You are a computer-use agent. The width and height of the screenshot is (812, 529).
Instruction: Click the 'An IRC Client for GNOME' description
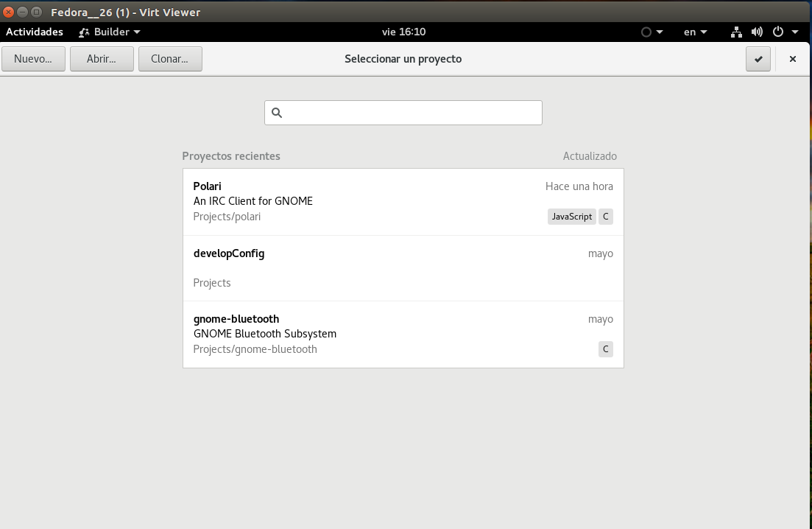pos(253,201)
